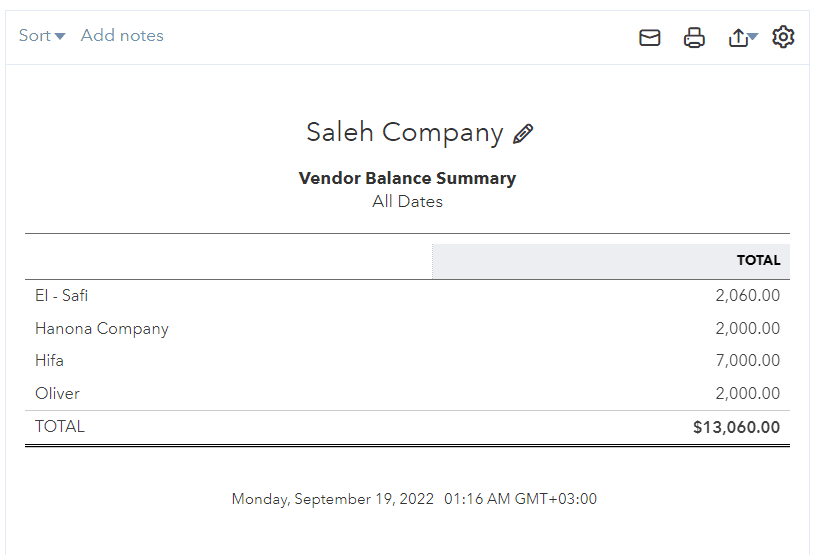The image size is (818, 555).
Task: Click Hifa's 7,000.00 balance
Action: (748, 360)
